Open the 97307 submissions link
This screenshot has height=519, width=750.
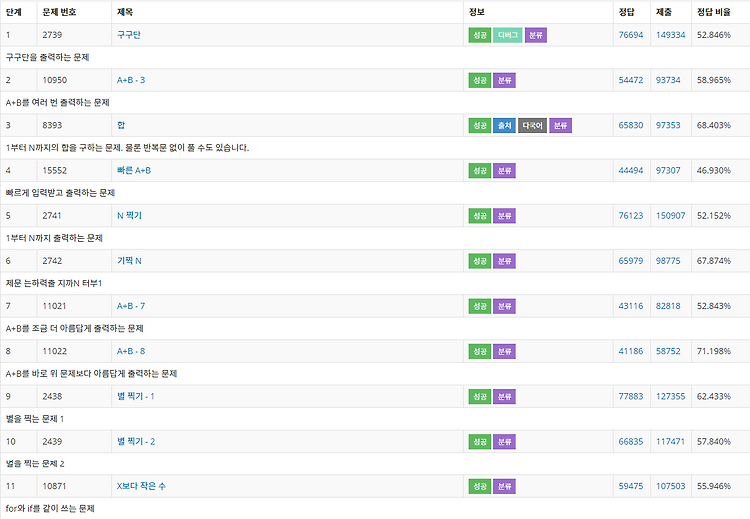pyautogui.click(x=668, y=170)
